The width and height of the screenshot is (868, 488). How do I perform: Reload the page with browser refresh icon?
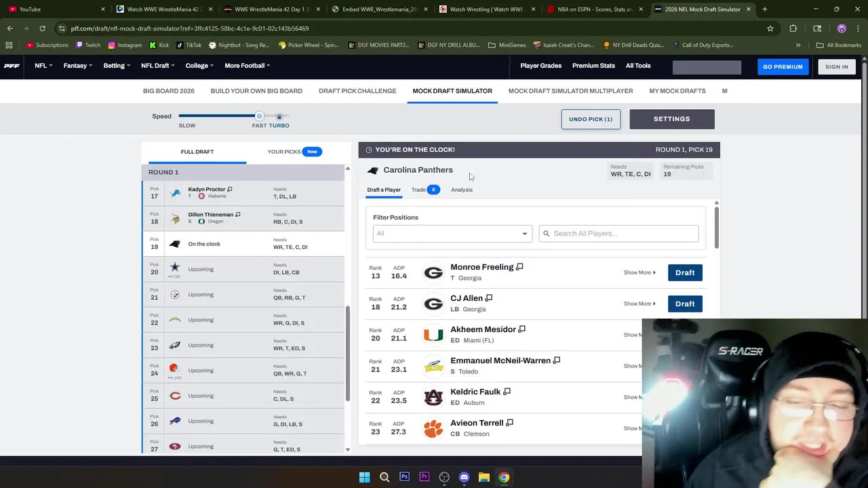42,28
